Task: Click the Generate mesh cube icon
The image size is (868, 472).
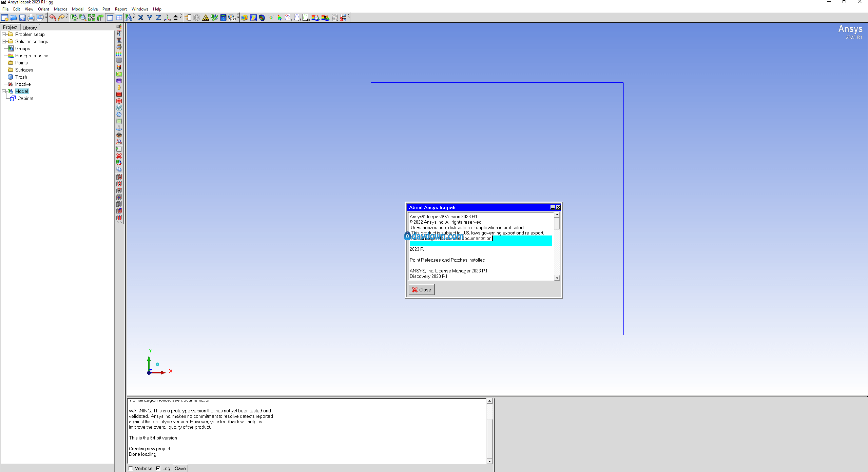Action: point(197,18)
